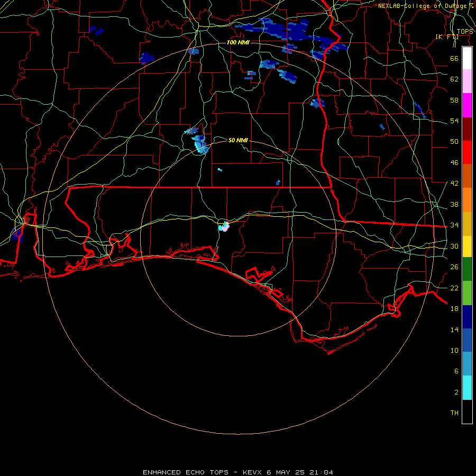
Task: Click the '100 NMI' range ring label
Action: pos(238,42)
